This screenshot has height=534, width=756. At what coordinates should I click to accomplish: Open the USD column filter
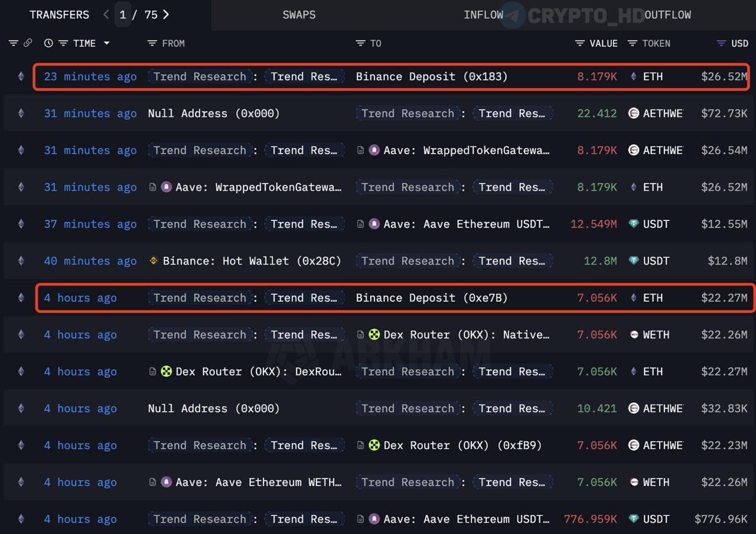point(721,43)
